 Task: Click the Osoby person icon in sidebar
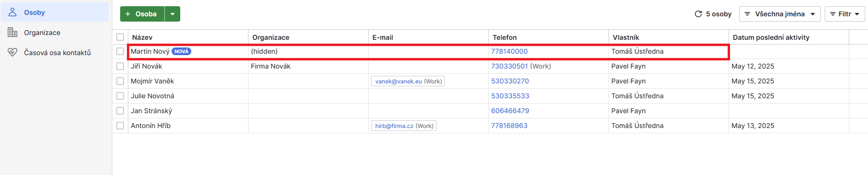pyautogui.click(x=13, y=12)
